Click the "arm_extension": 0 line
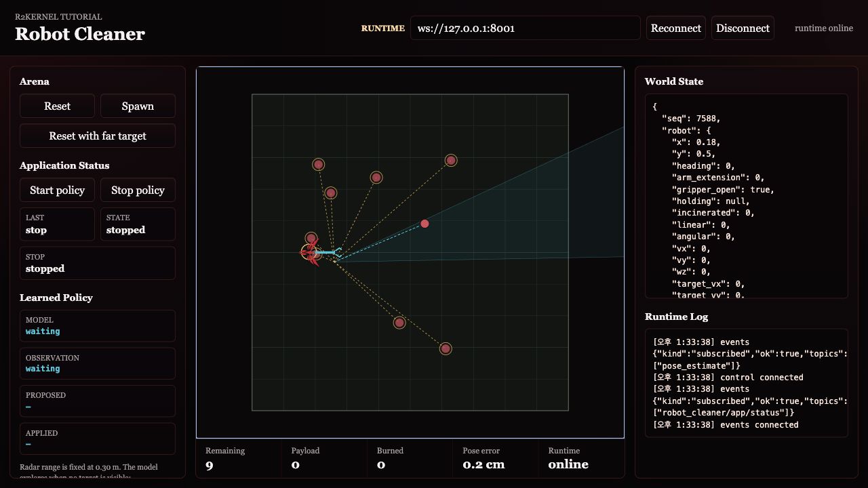This screenshot has width=868, height=488. pos(718,178)
